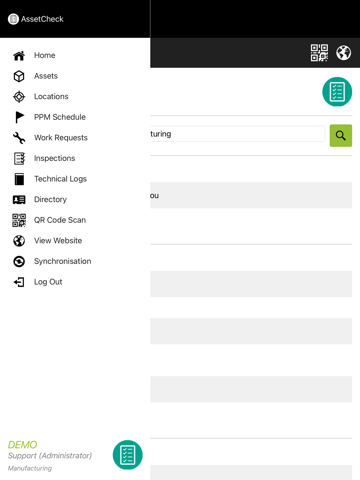This screenshot has width=360, height=480.
Task: Click the PPM Schedule flag icon
Action: click(x=19, y=117)
